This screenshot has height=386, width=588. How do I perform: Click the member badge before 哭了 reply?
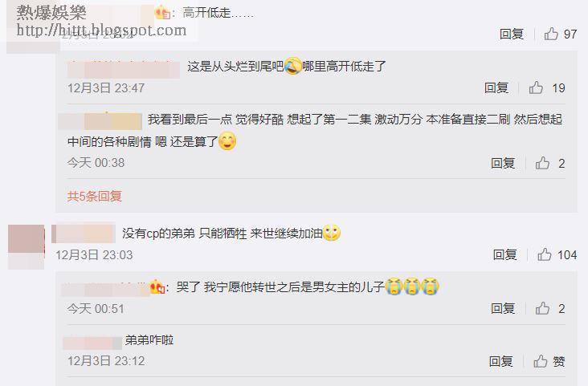[157, 287]
